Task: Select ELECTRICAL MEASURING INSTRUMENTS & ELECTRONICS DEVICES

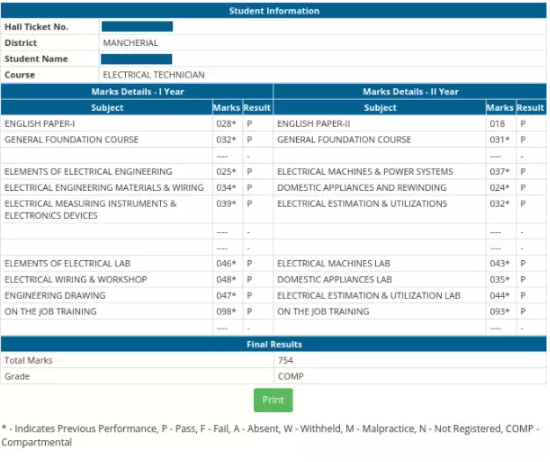Action: tap(90, 209)
